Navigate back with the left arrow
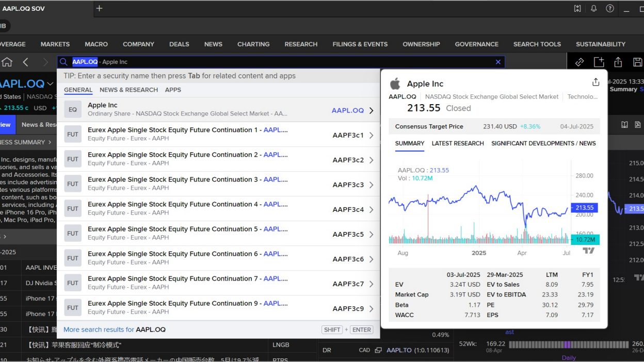 tap(26, 62)
